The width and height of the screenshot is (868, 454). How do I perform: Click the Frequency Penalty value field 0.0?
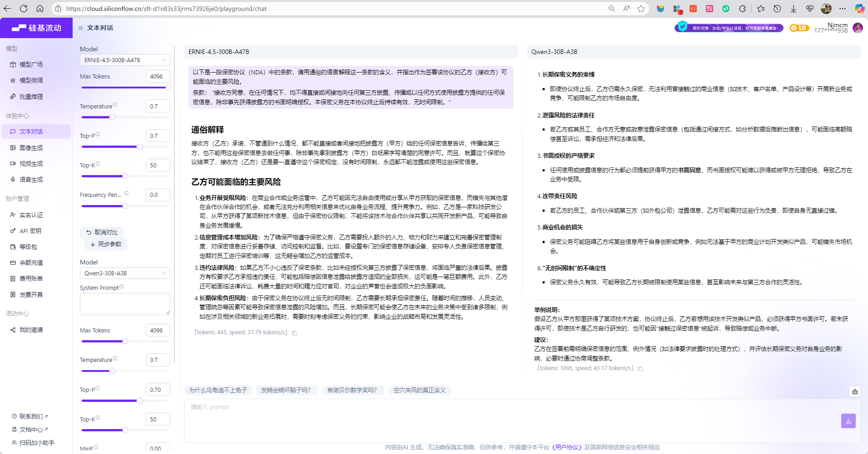[158, 195]
